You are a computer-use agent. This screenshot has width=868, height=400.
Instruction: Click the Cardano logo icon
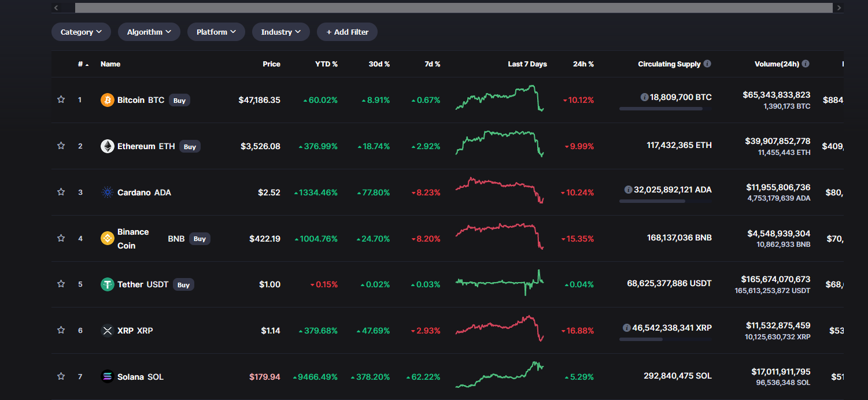point(108,192)
